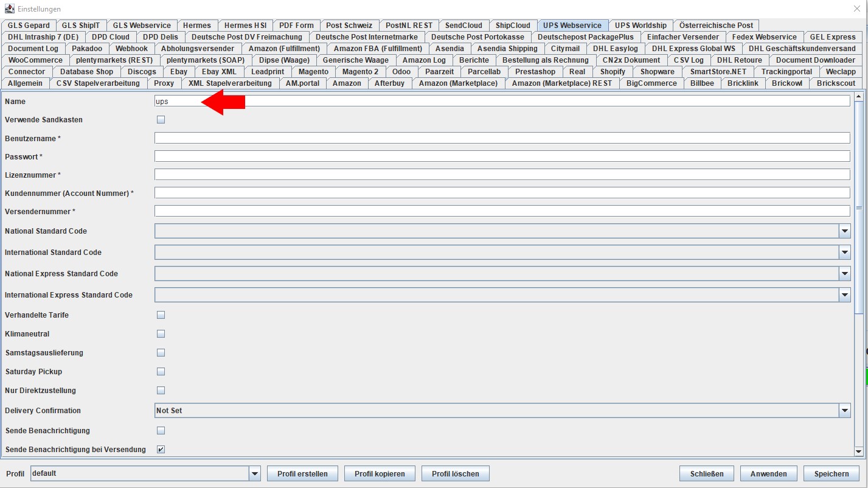Enable Sende Benachrichtigung checkbox
868x488 pixels.
161,430
